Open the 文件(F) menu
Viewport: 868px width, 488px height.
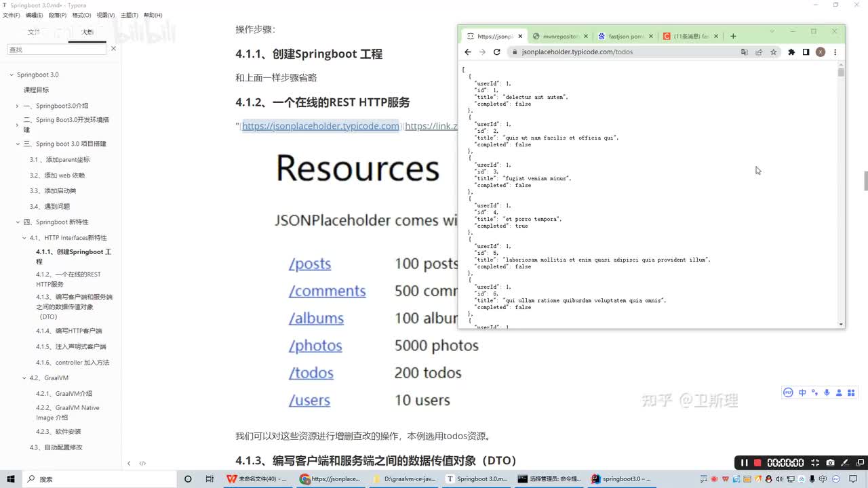tap(12, 15)
